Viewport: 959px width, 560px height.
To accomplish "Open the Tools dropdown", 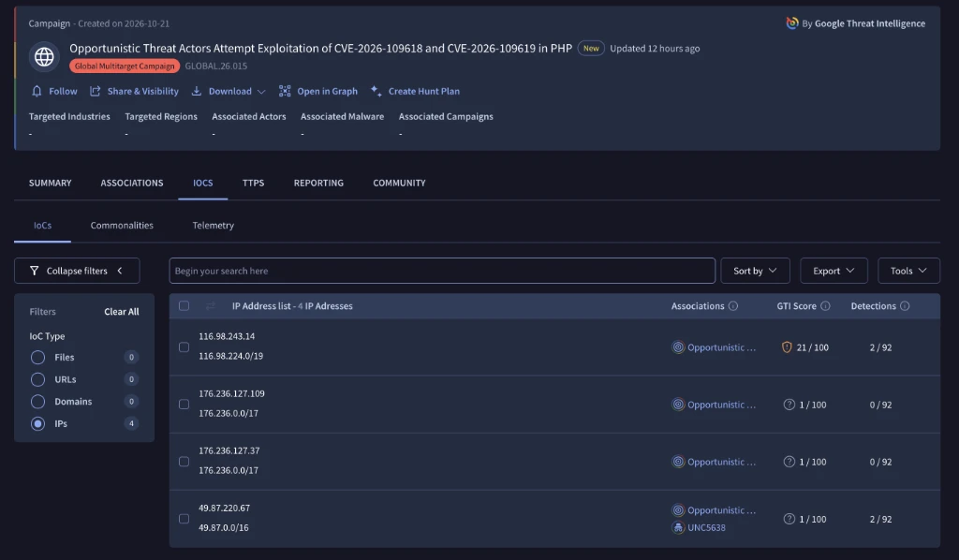I will tap(908, 271).
